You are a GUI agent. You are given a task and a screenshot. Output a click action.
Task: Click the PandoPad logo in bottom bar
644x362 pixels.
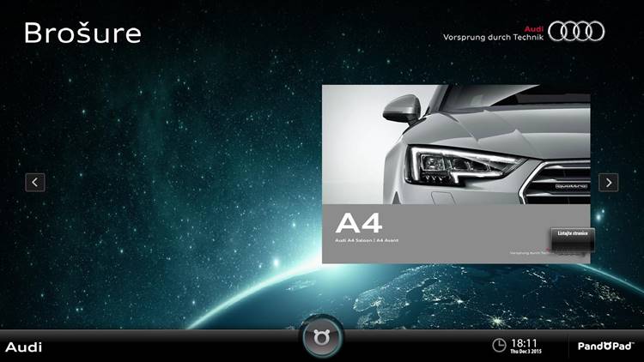(x=606, y=347)
